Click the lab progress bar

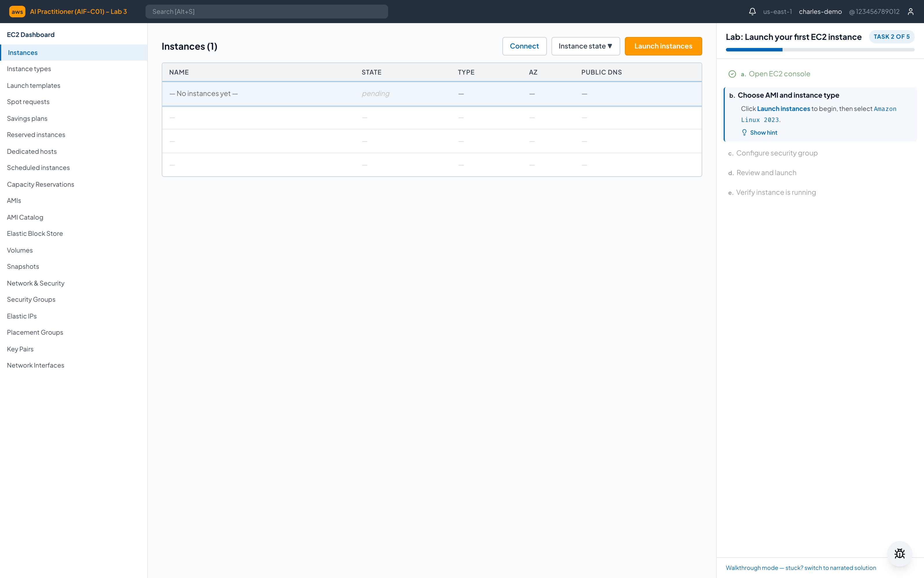click(x=820, y=50)
